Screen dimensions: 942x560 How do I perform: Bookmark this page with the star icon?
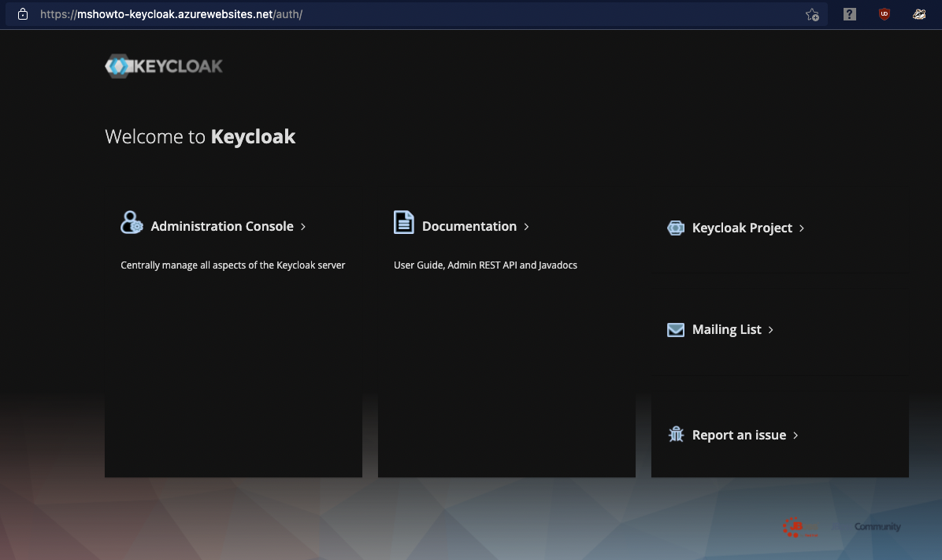812,14
